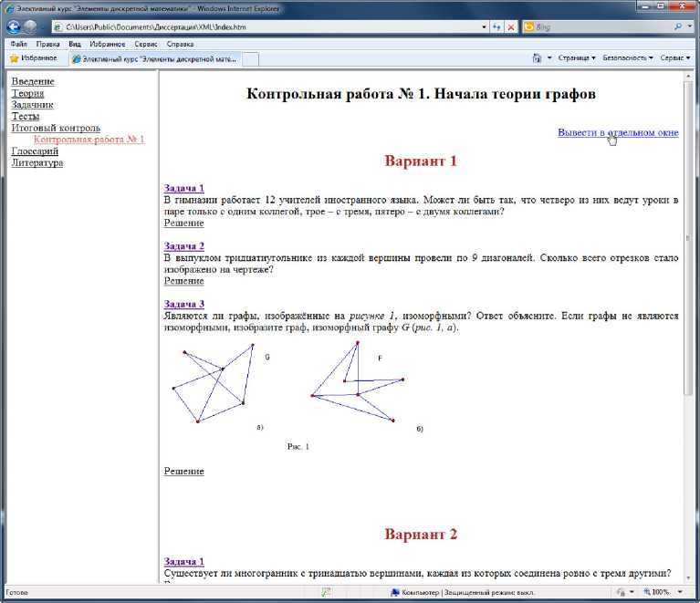Click the page icon in the address bar
The image size is (700, 603).
pos(57,27)
